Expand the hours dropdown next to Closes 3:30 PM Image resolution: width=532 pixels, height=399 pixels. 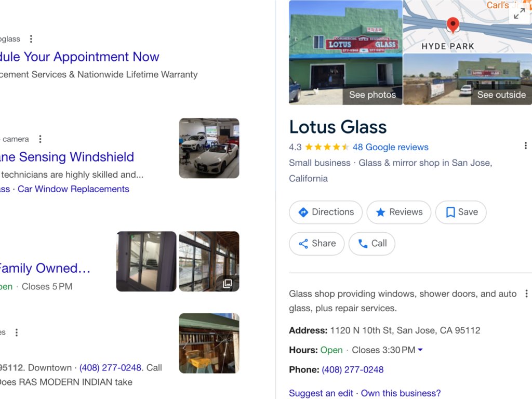tap(420, 350)
